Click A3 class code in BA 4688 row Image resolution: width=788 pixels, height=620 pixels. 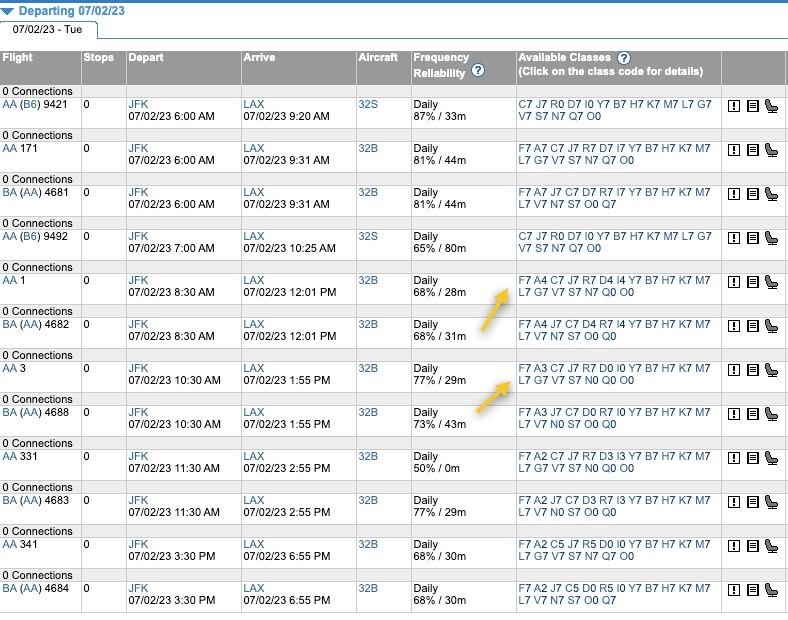540,412
